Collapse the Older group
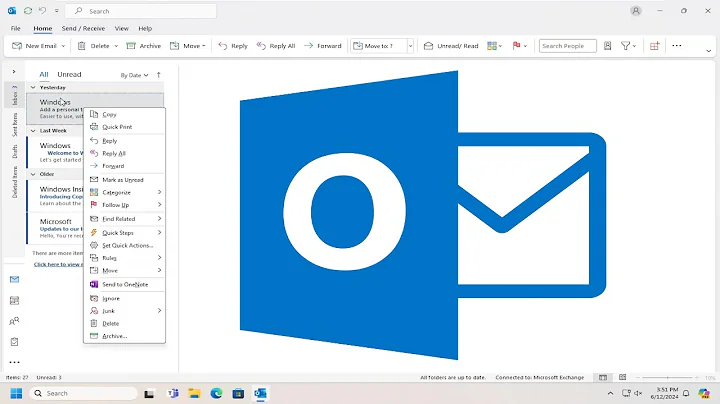Screen dimensions: 720x404 coord(33,174)
